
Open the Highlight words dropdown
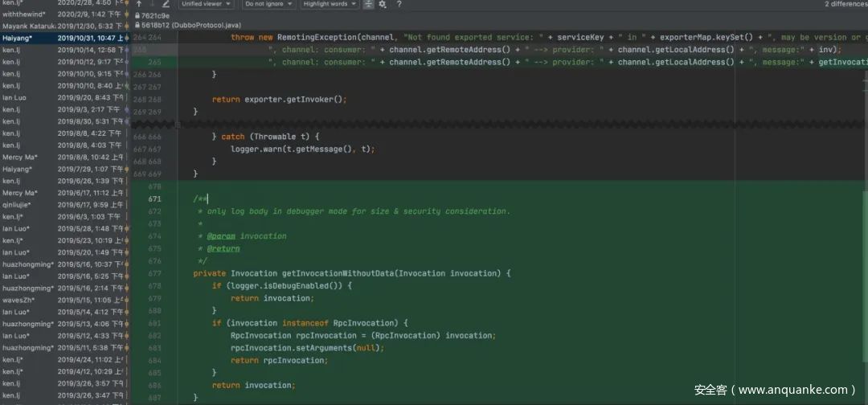pos(330,4)
